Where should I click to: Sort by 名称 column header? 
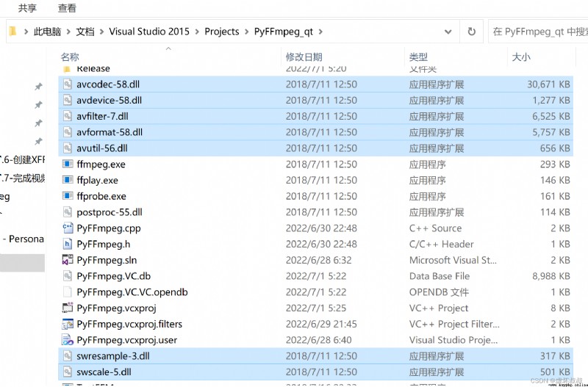(70, 57)
